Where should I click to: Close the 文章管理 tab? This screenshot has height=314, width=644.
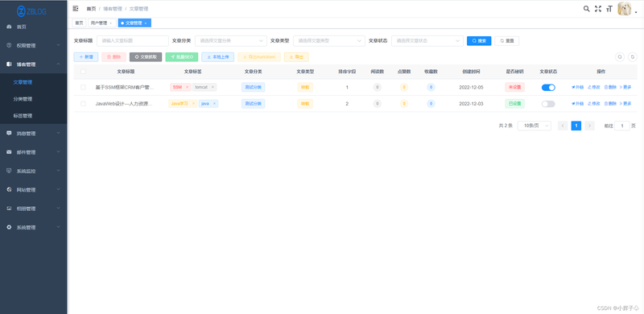tap(146, 23)
